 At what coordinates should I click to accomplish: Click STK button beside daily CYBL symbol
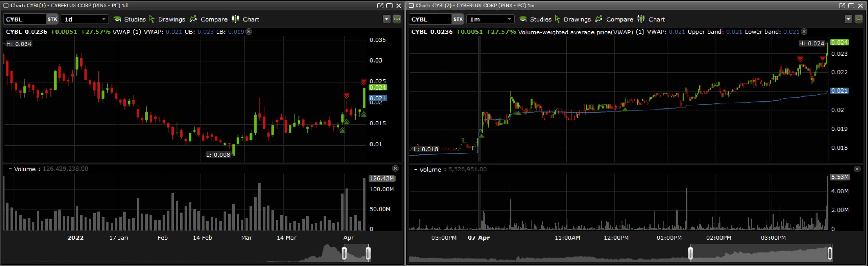(52, 19)
